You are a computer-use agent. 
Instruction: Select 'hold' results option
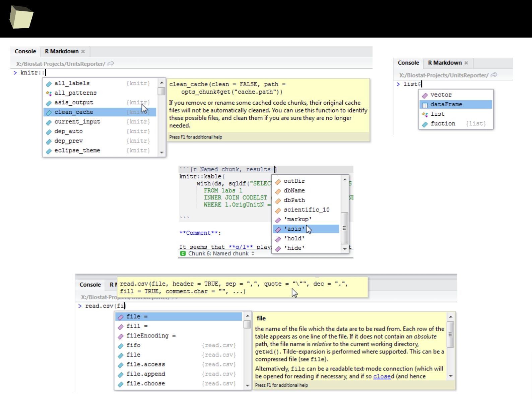[306, 239]
